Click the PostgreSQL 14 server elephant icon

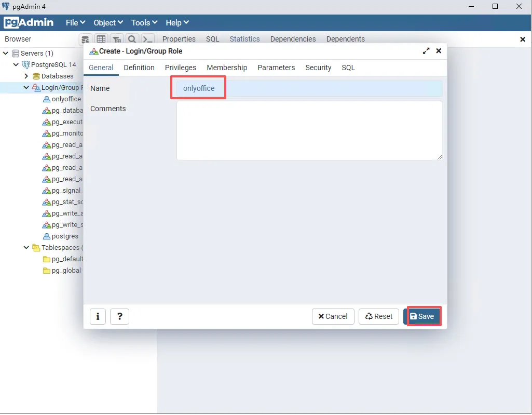pyautogui.click(x=26, y=64)
